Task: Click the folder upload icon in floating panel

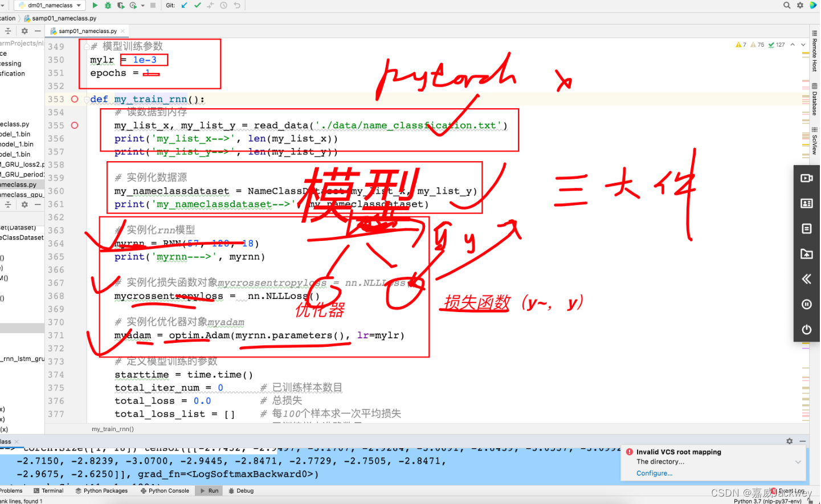Action: pyautogui.click(x=807, y=253)
